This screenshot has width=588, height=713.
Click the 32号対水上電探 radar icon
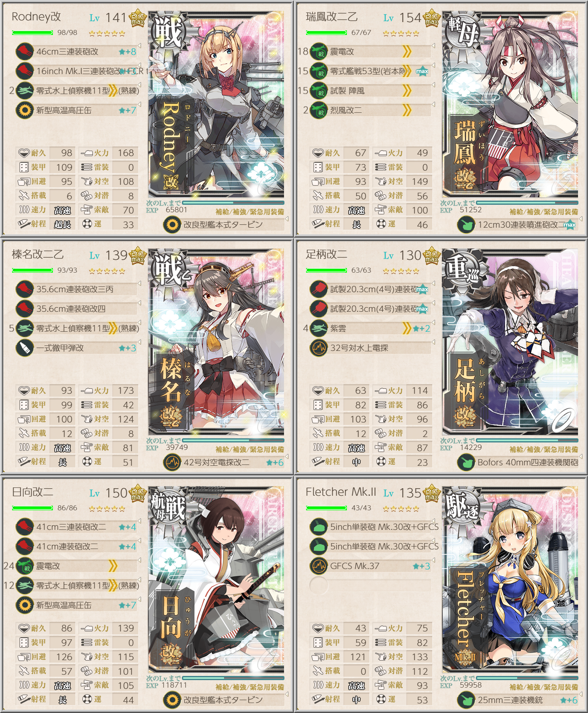pyautogui.click(x=319, y=348)
